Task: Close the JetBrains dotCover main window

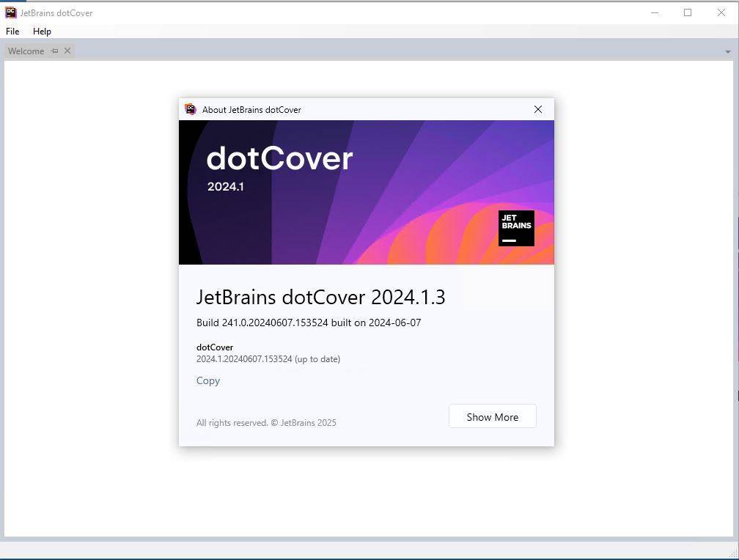Action: 721,12
